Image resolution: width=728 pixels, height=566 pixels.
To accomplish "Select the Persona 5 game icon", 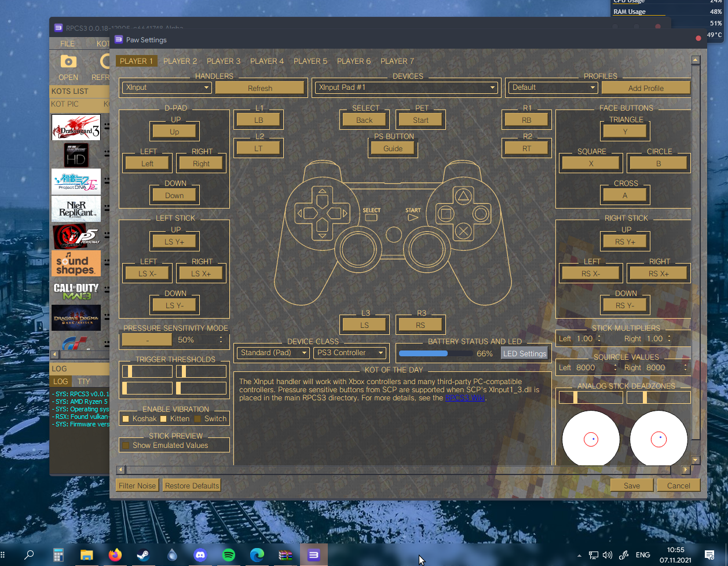I will (76, 236).
